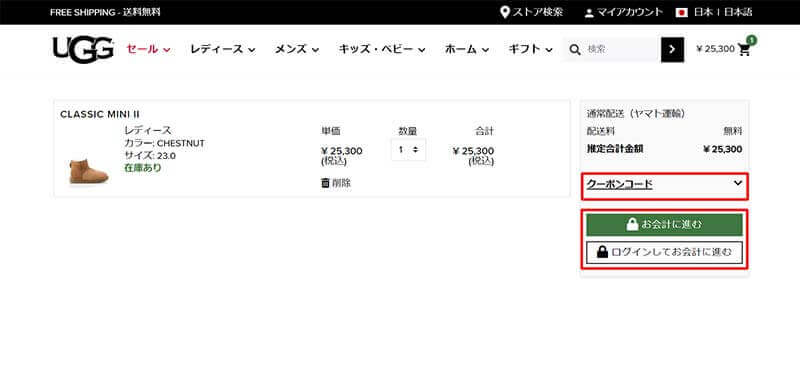Open the メンズ menu

[x=297, y=49]
